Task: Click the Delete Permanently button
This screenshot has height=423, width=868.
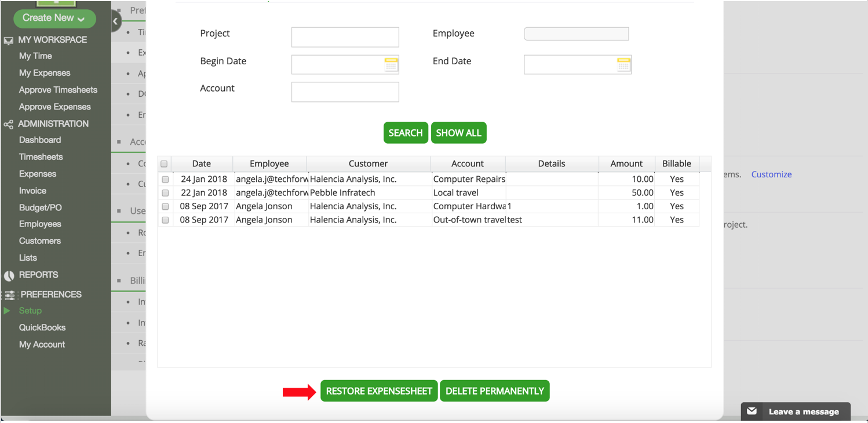Action: 494,391
